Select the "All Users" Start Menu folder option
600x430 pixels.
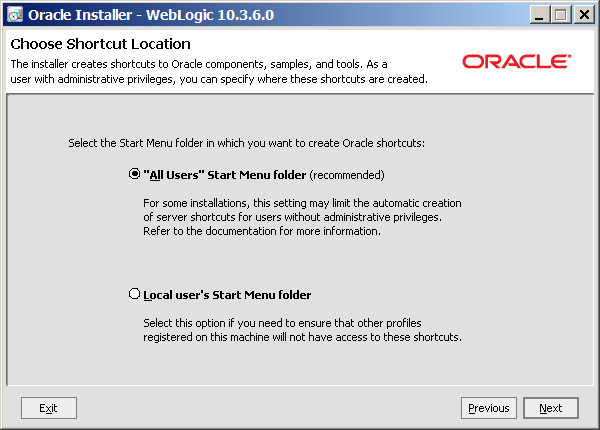pos(134,174)
